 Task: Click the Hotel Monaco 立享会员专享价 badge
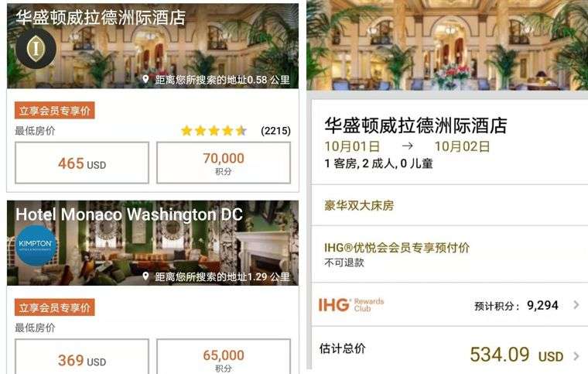click(x=55, y=307)
